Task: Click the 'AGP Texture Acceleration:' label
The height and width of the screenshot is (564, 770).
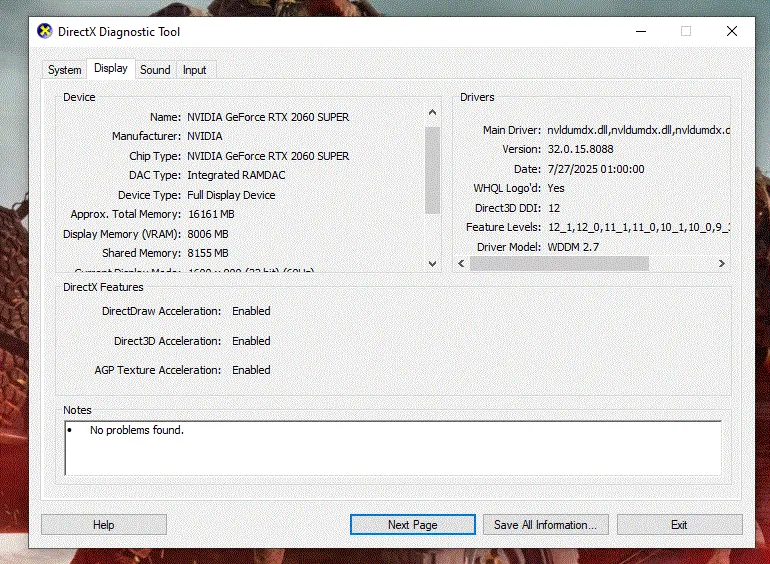Action: [x=158, y=370]
